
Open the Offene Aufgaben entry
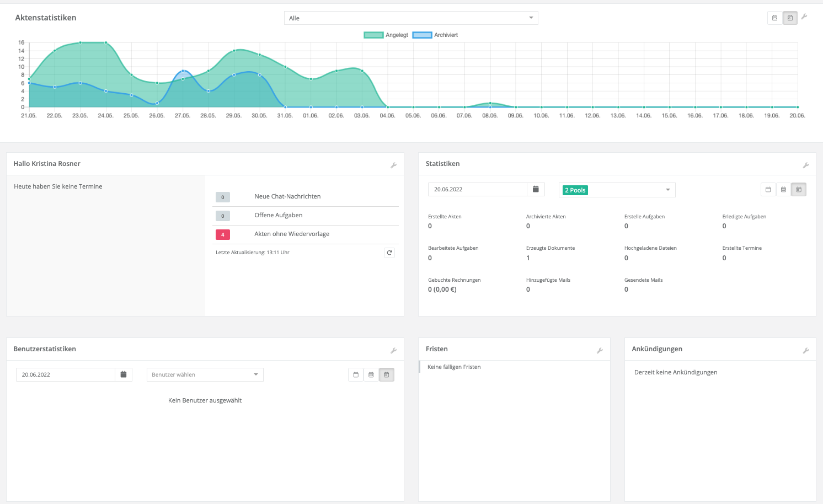coord(279,216)
